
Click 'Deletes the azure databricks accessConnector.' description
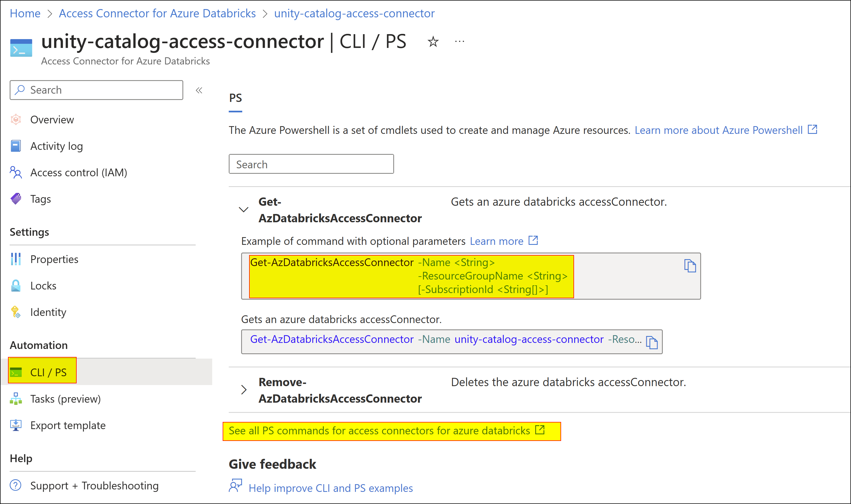click(x=568, y=382)
